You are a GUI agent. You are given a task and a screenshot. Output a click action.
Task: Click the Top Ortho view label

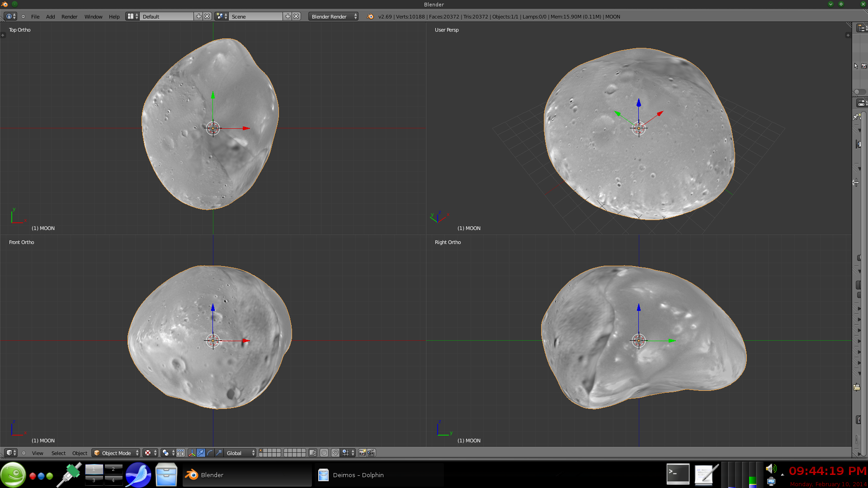click(x=20, y=30)
